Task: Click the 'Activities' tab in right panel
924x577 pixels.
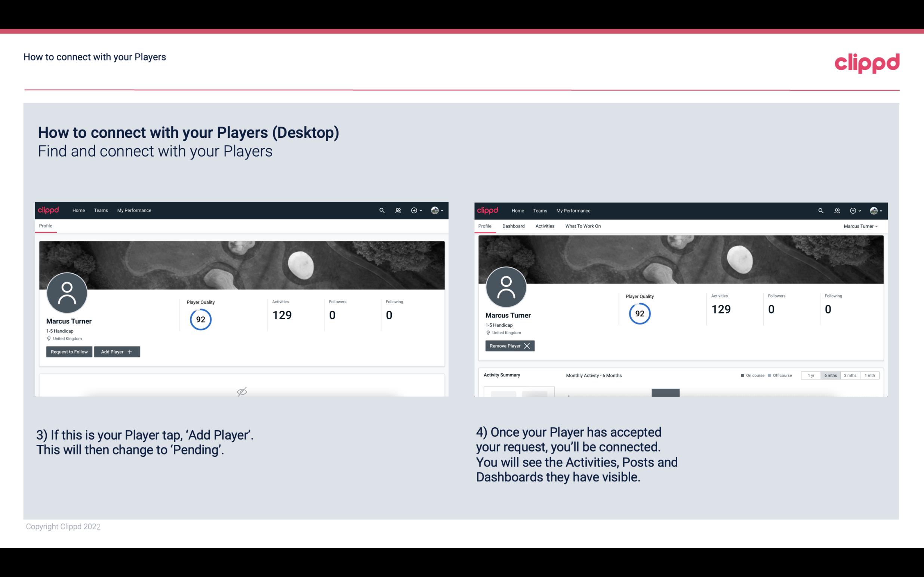Action: (x=544, y=226)
